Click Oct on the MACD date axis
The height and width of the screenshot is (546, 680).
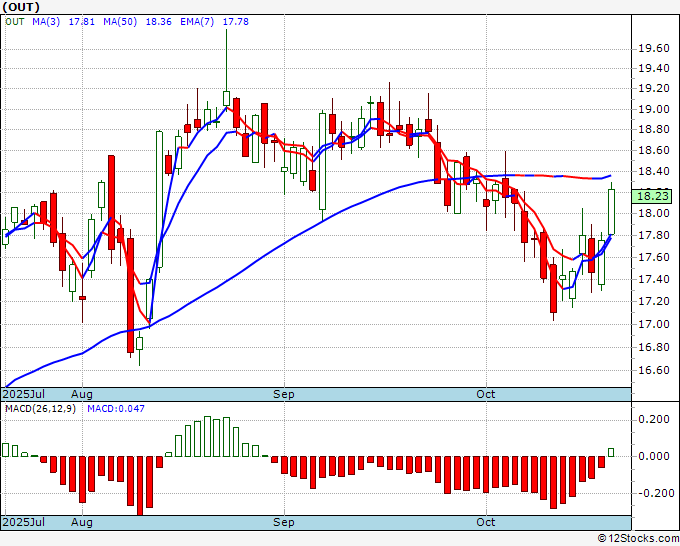[x=485, y=522]
